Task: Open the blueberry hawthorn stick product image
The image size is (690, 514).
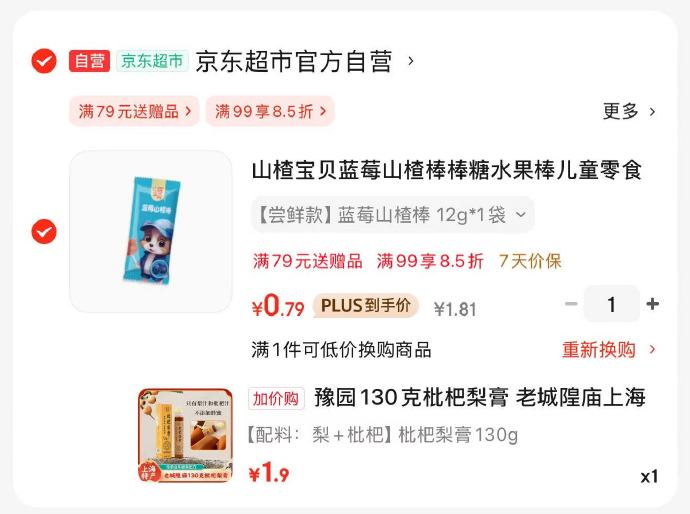Action: (151, 231)
